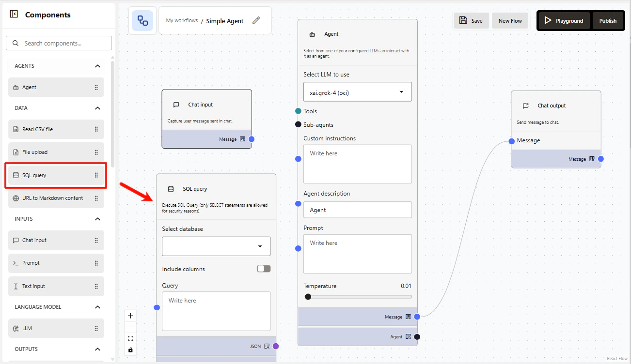Collapse the OUTPUTS section
The height and width of the screenshot is (364, 631).
point(97,349)
